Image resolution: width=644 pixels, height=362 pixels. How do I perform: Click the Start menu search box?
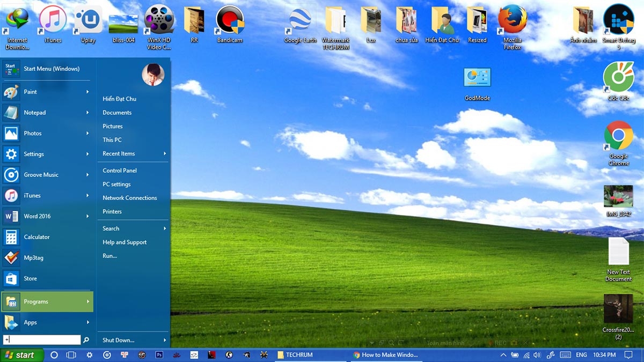pos(42,340)
